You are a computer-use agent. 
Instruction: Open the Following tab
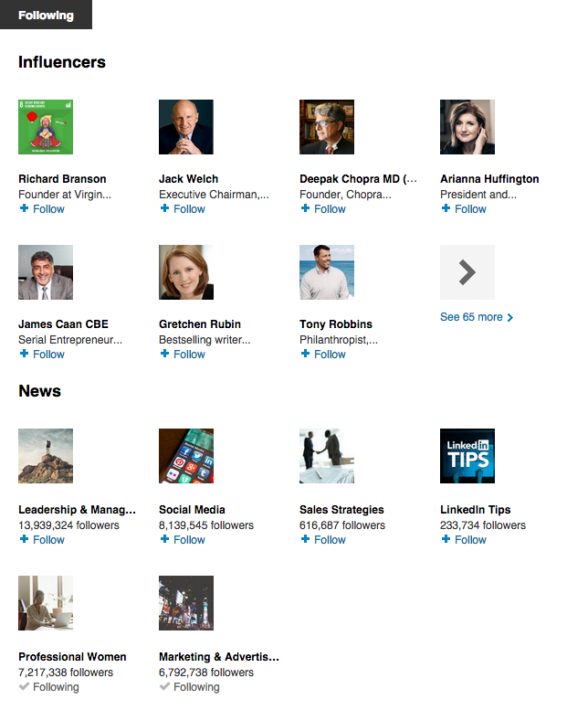(46, 15)
